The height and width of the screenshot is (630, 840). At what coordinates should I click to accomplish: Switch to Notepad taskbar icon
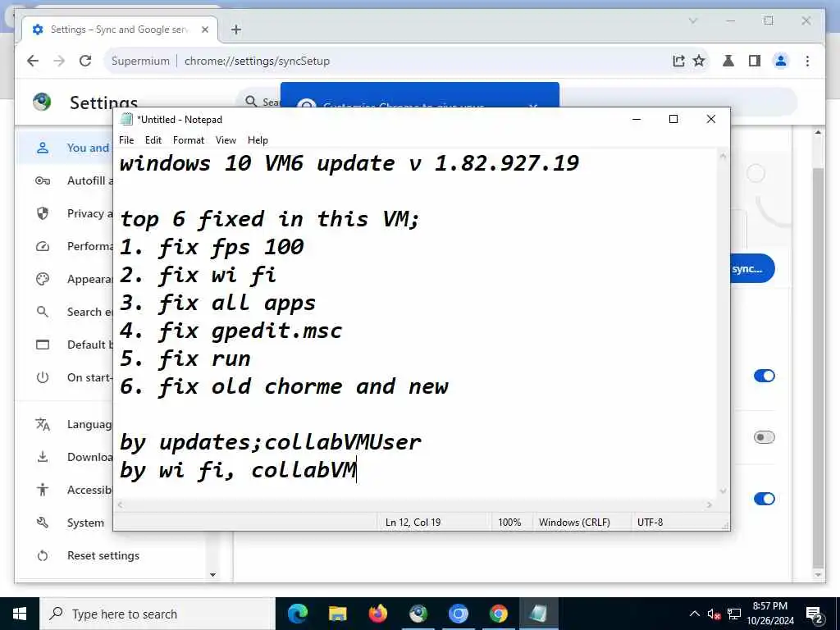[x=538, y=614]
